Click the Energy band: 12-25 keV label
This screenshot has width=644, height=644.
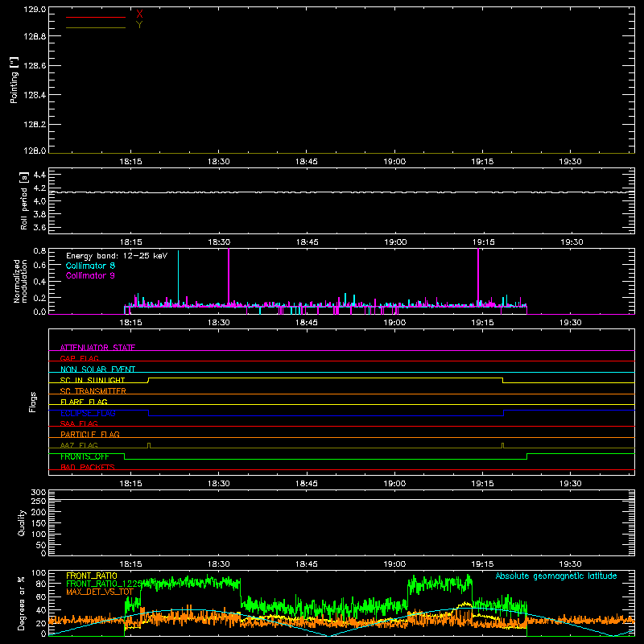click(117, 256)
